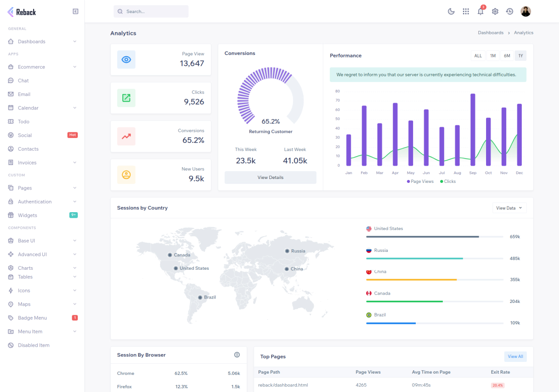Viewport: 559px width, 392px height.
Task: Click the Widgets gift icon
Action: (x=11, y=215)
